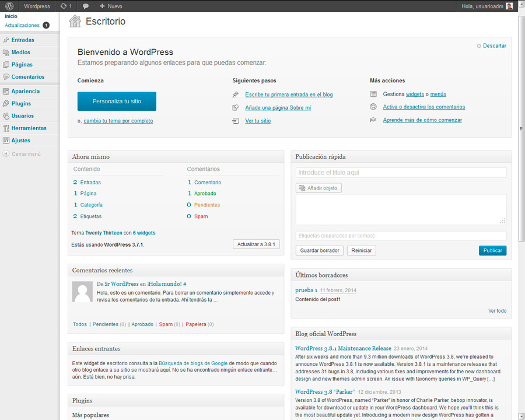
Task: Click the widgets icon before Gestiona widgets
Action: (x=373, y=94)
